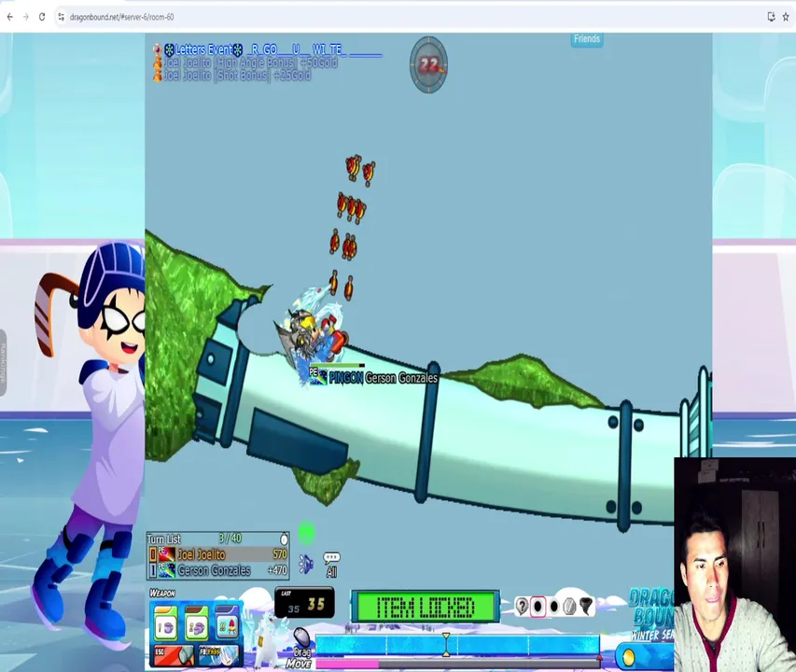The width and height of the screenshot is (796, 672).
Task: Reload the DragonBound page
Action: [42, 17]
